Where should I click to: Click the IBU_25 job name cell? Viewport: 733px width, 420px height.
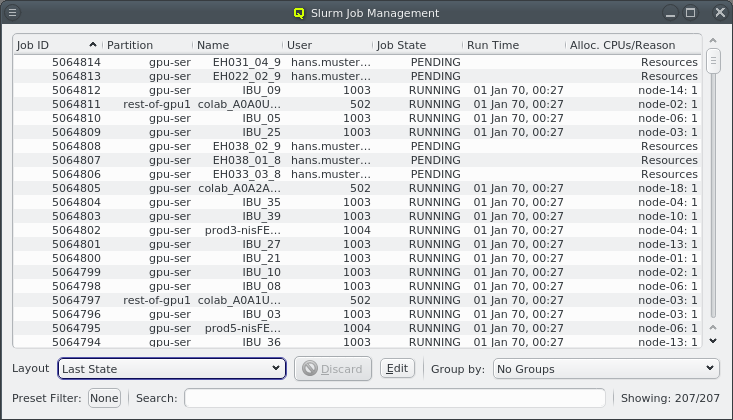[x=261, y=132]
